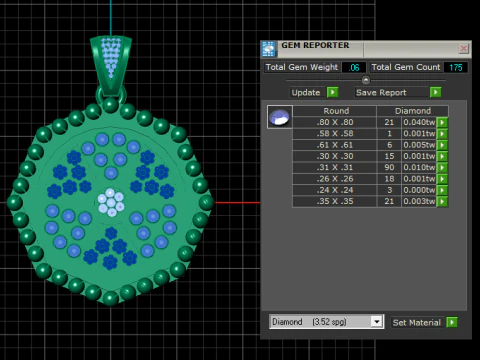Click the Diamond column header
This screenshot has width=480, height=360.
click(x=413, y=111)
